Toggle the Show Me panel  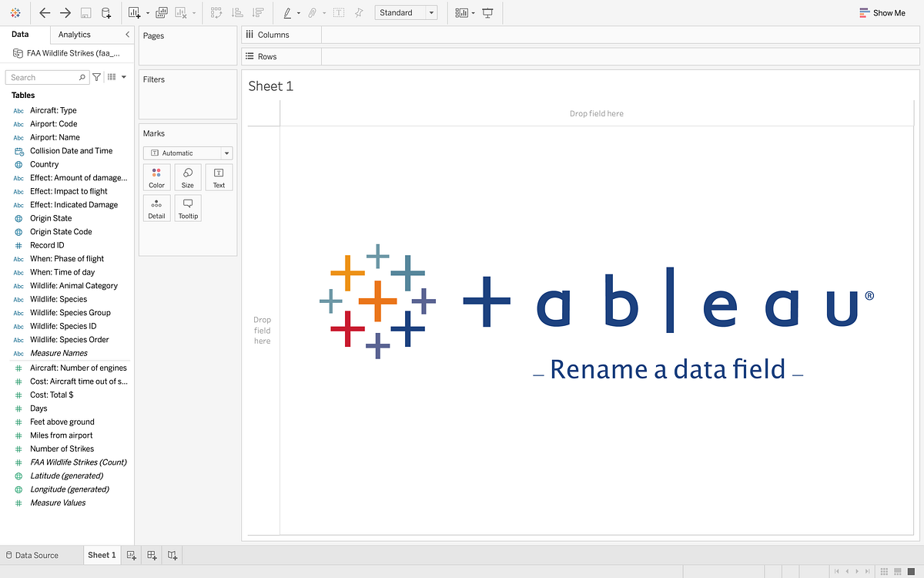pyautogui.click(x=882, y=12)
